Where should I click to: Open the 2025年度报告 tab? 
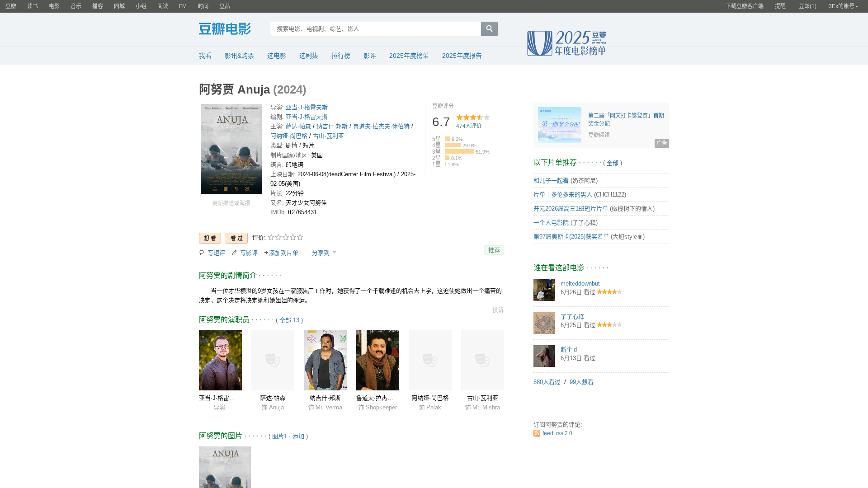[462, 56]
